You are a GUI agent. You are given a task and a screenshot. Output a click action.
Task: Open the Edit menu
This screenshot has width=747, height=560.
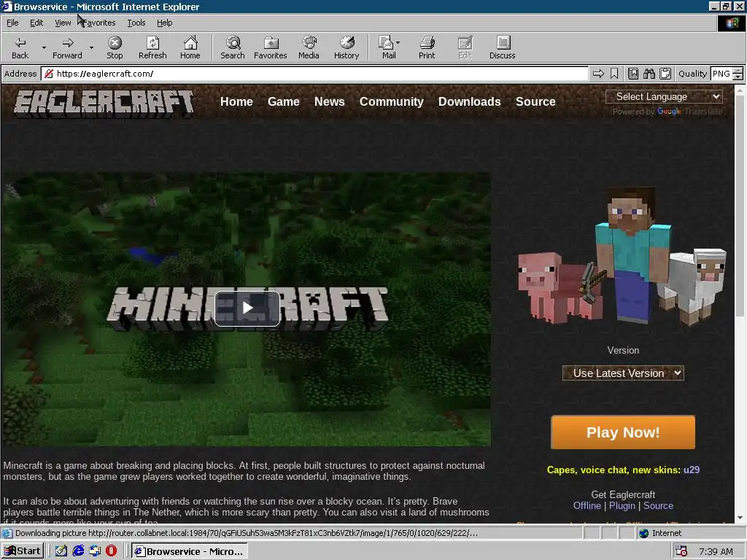(x=36, y=23)
